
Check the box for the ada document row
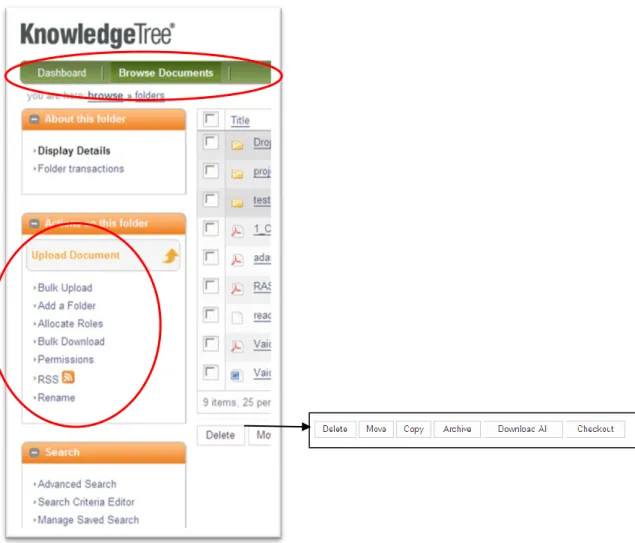point(211,257)
